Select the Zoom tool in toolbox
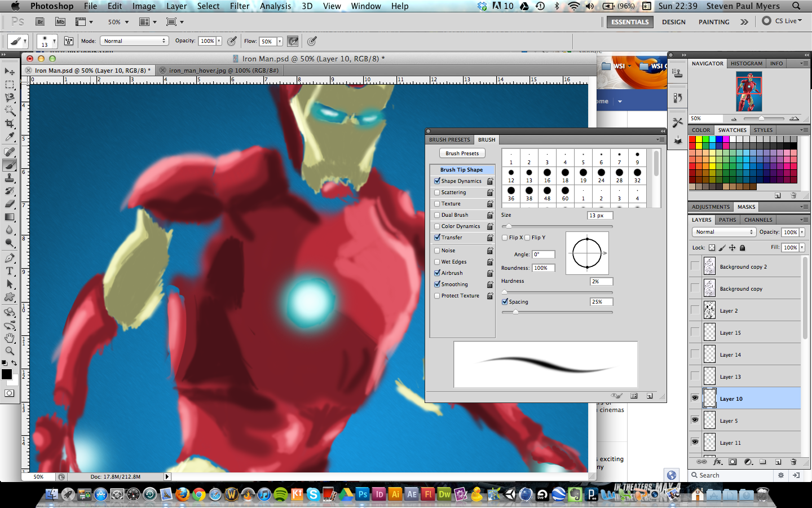This screenshot has width=812, height=508. 10,351
